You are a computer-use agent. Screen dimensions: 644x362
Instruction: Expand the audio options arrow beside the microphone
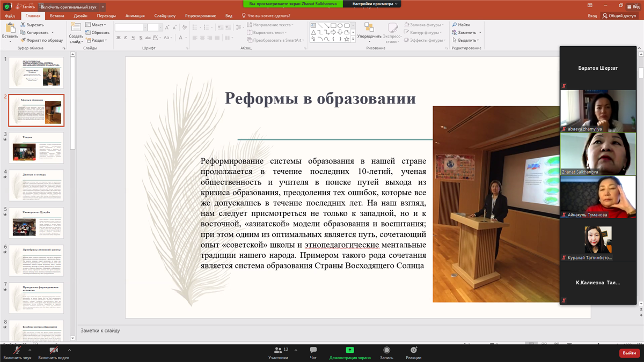click(x=30, y=350)
